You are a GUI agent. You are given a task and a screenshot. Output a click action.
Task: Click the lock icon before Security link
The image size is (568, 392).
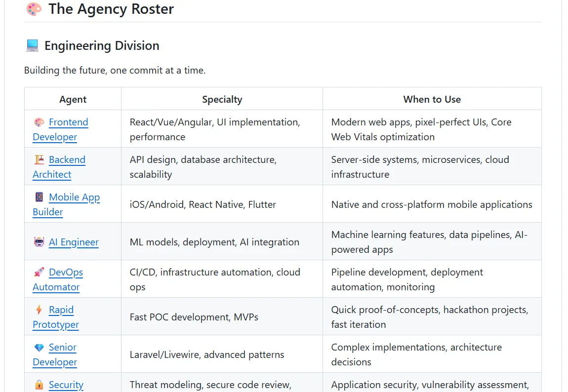(x=39, y=385)
